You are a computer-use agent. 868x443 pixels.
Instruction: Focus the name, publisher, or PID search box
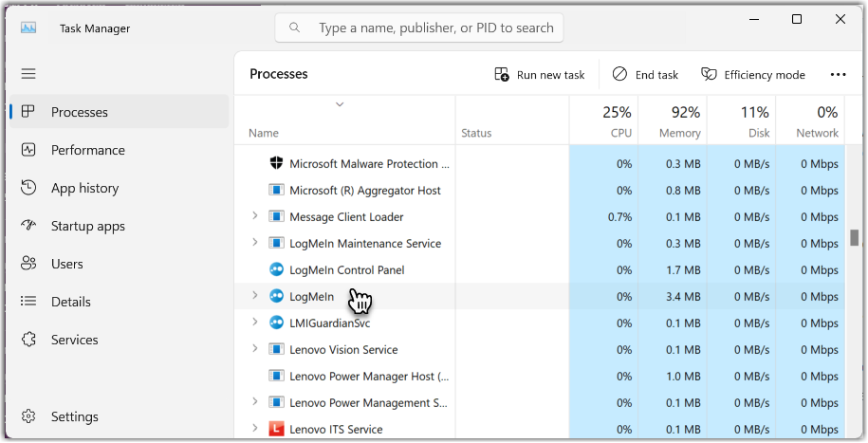pos(419,28)
